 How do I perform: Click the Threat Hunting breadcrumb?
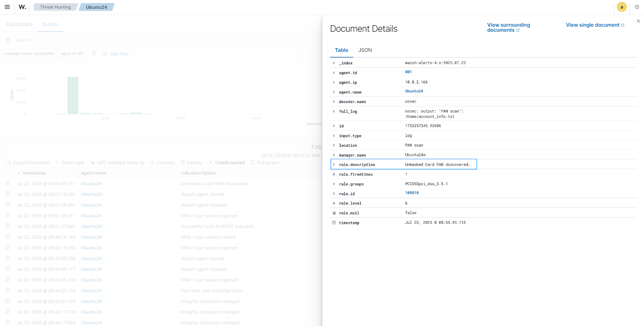[56, 7]
